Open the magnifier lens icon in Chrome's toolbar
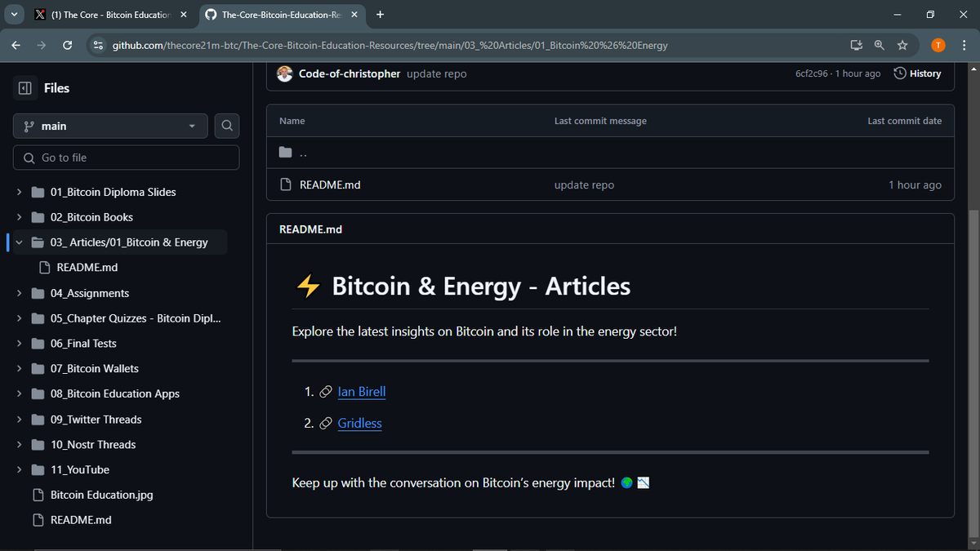 pos(880,45)
